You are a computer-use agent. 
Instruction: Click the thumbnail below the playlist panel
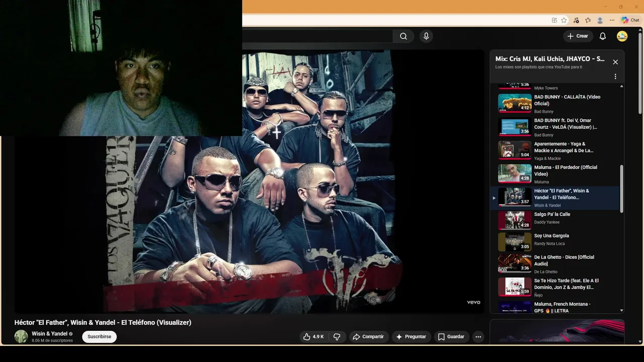pos(557,331)
